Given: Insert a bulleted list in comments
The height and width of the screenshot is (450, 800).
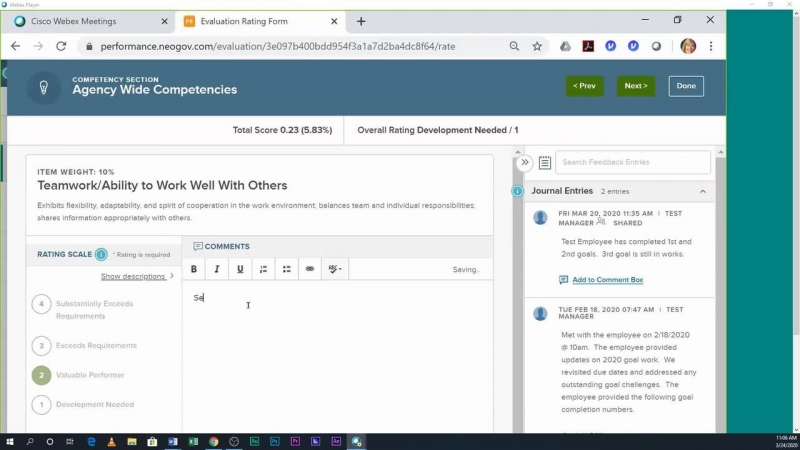Looking at the screenshot, I should (286, 269).
